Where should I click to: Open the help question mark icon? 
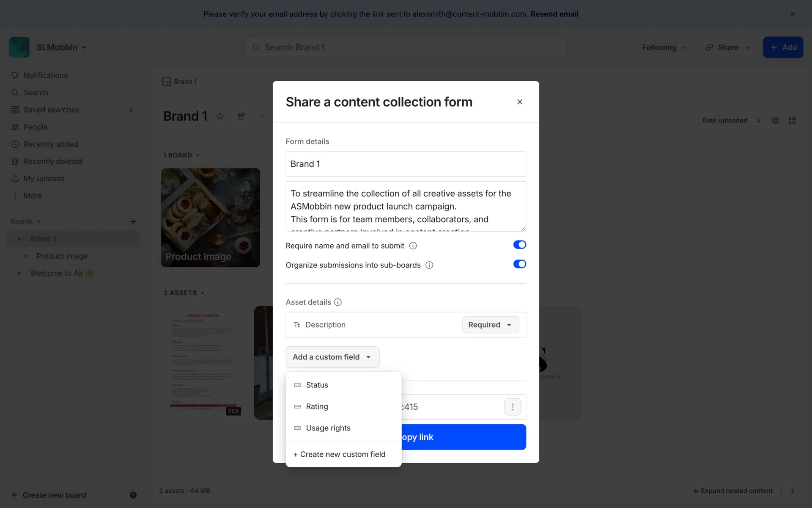click(x=133, y=495)
